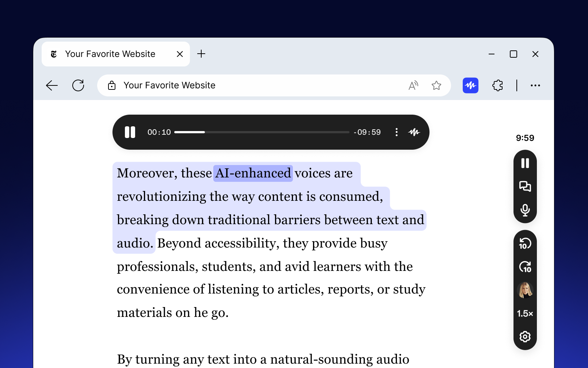588x368 pixels.
Task: Seek on the audio progress bar
Action: coord(262,132)
